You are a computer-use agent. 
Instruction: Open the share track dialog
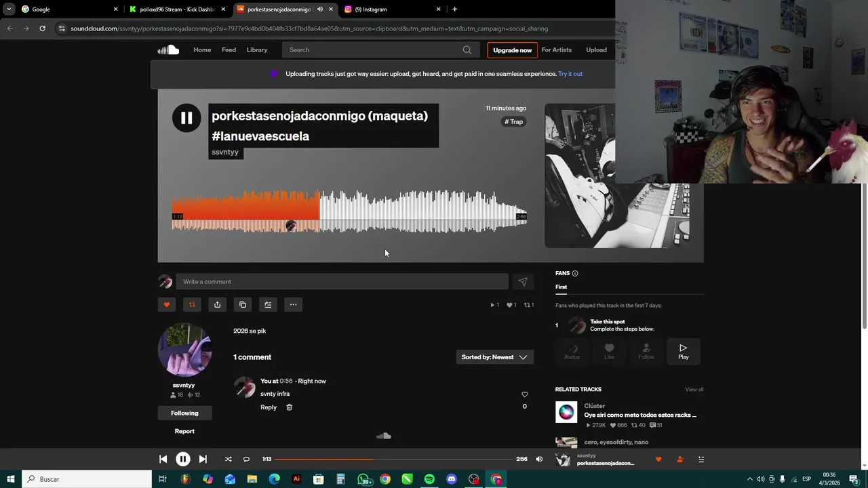point(217,304)
